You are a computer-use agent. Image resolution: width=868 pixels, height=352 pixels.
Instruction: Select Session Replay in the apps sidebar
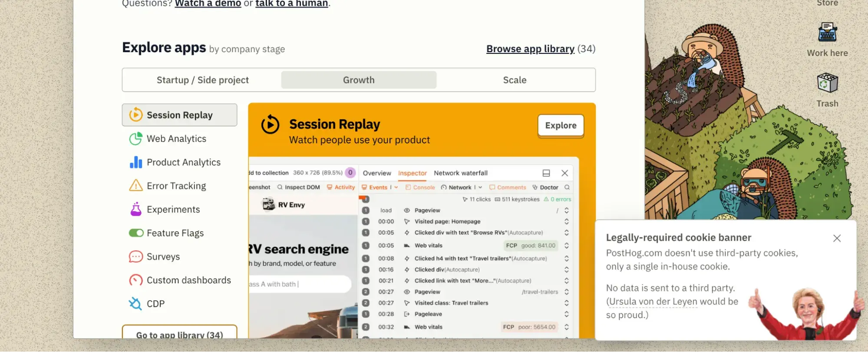pos(179,115)
